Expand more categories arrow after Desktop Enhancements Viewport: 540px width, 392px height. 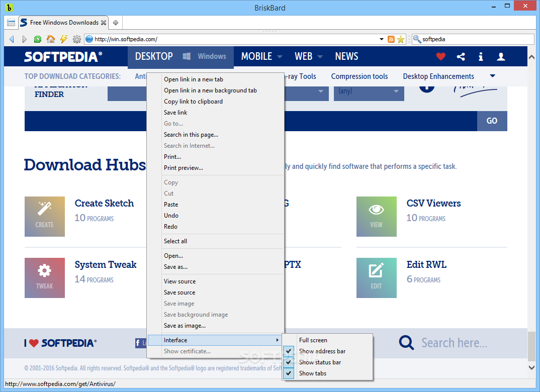(492, 76)
